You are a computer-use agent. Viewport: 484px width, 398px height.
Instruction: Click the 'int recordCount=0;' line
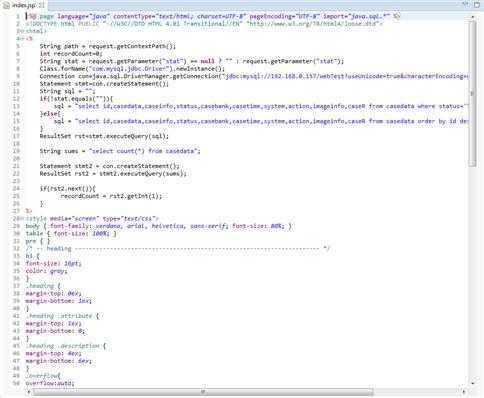coord(71,54)
